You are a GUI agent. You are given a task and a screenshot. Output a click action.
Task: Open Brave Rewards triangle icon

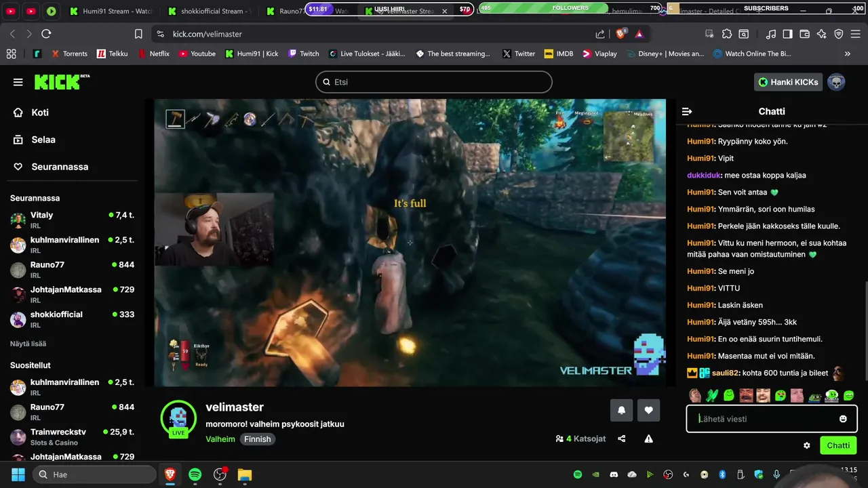639,34
